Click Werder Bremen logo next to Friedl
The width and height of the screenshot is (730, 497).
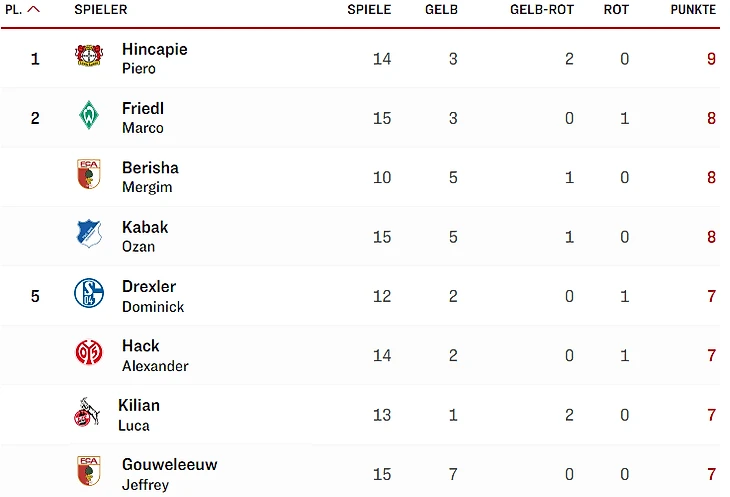[89, 116]
